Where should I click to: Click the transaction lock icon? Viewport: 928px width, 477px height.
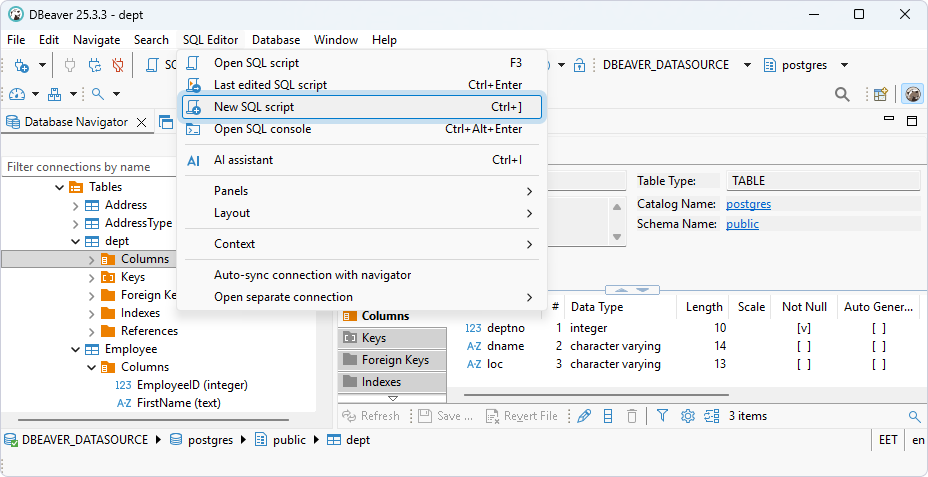coord(579,65)
